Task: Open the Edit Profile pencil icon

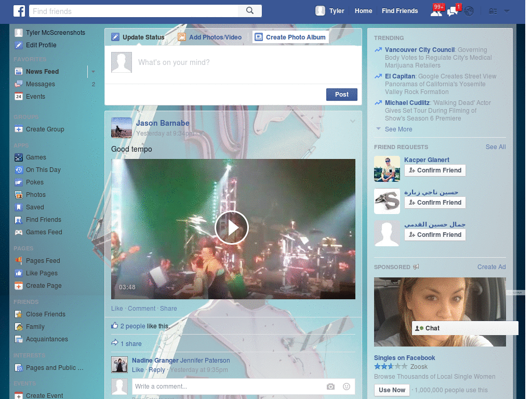Action: point(19,45)
